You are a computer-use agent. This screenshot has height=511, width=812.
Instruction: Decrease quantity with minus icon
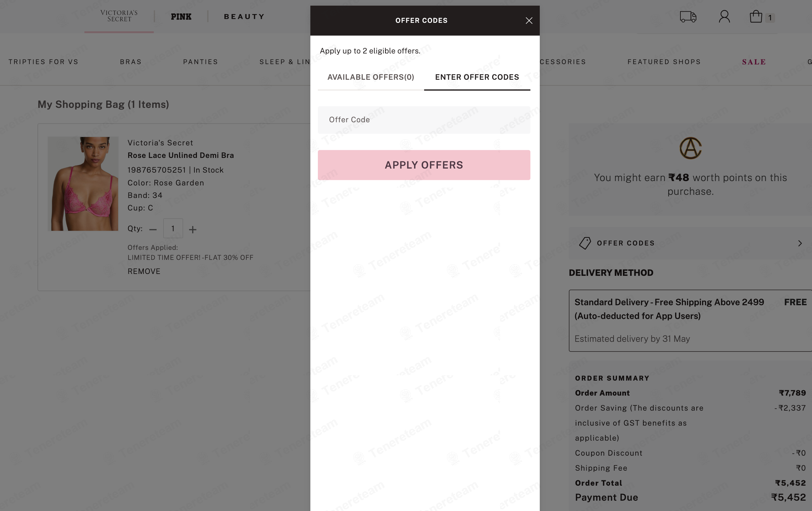click(153, 230)
